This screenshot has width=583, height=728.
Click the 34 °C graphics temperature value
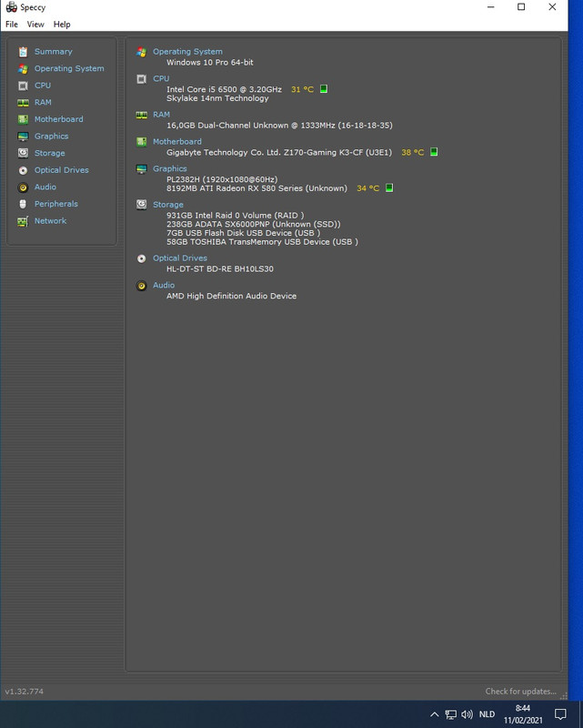click(x=368, y=188)
